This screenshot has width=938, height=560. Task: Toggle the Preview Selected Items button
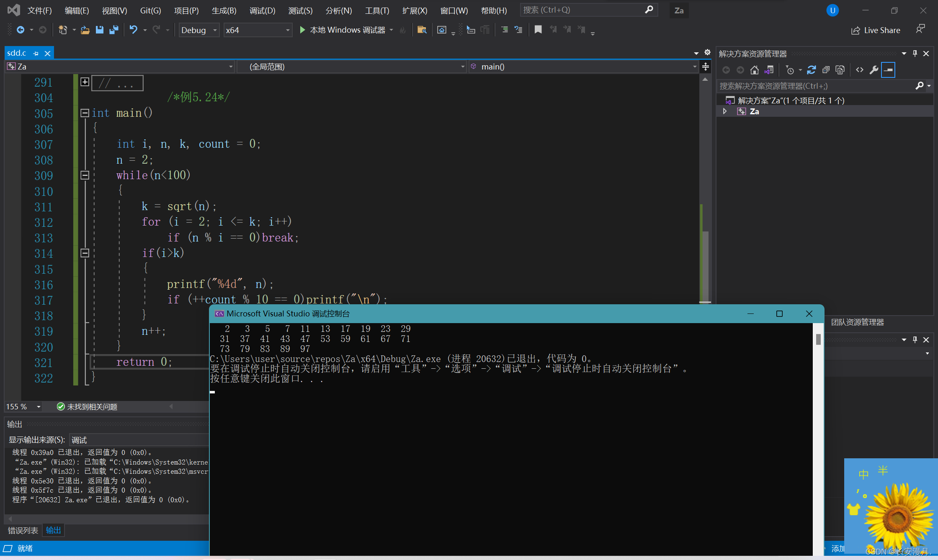pos(888,70)
